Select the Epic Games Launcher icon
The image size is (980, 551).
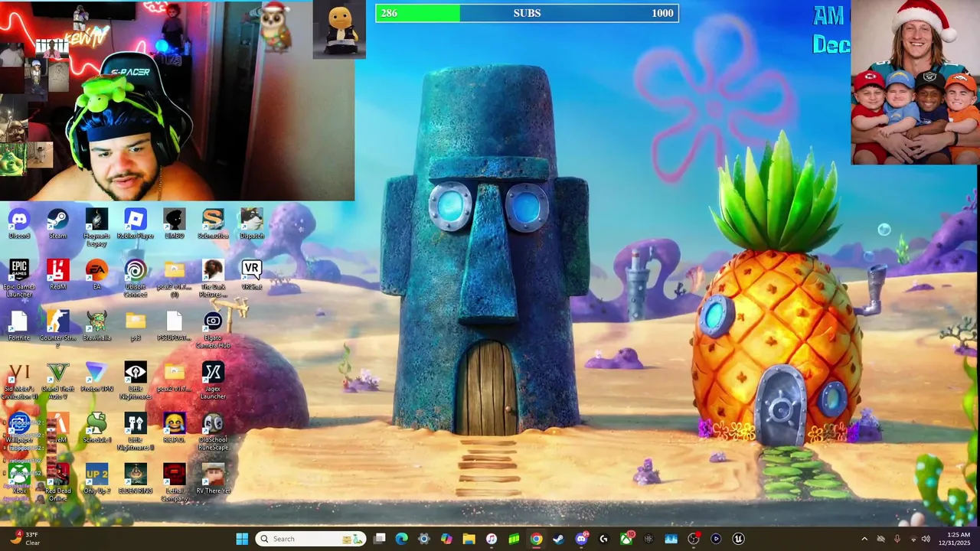tap(19, 279)
